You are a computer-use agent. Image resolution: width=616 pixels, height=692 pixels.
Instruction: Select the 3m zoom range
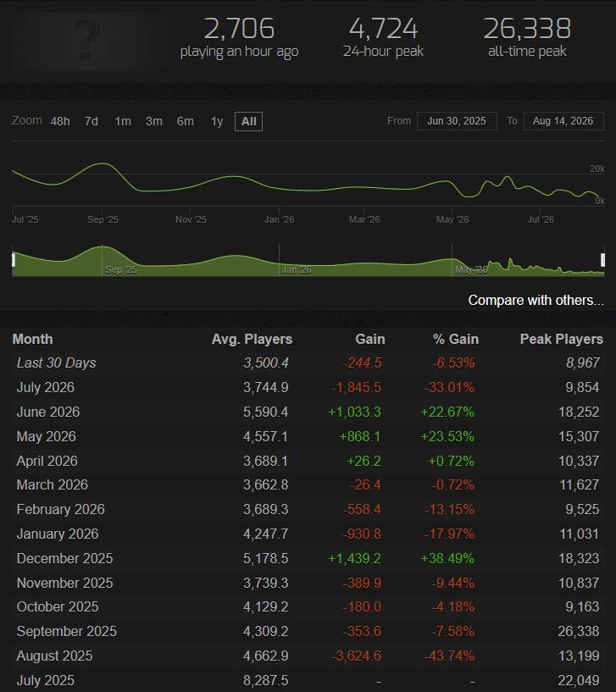click(x=154, y=121)
